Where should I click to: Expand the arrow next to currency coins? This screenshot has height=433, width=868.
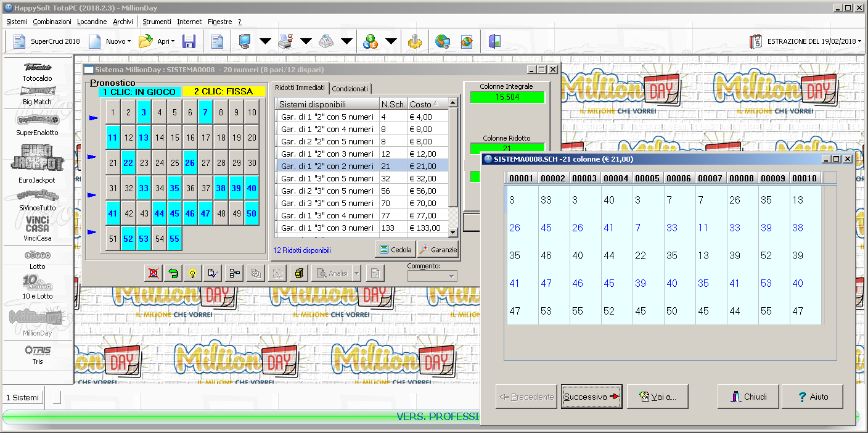click(391, 41)
